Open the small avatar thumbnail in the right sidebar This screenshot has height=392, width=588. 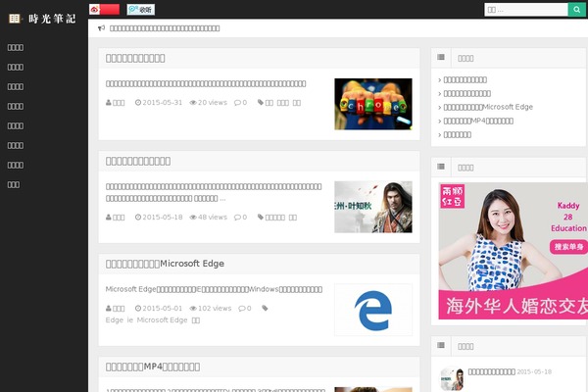[452, 378]
